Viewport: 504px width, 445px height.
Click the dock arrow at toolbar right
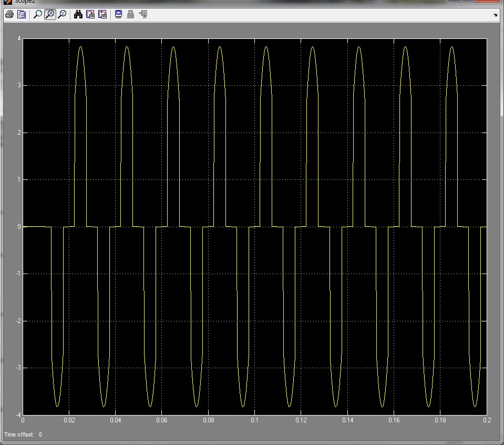tap(495, 15)
